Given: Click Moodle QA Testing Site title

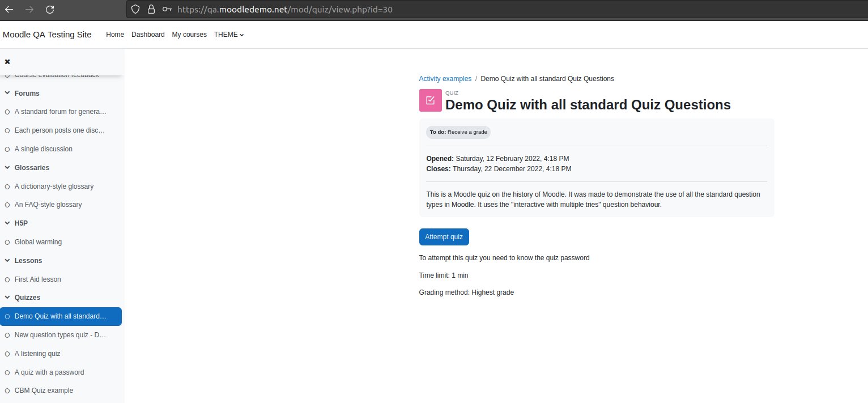Looking at the screenshot, I should tap(47, 35).
